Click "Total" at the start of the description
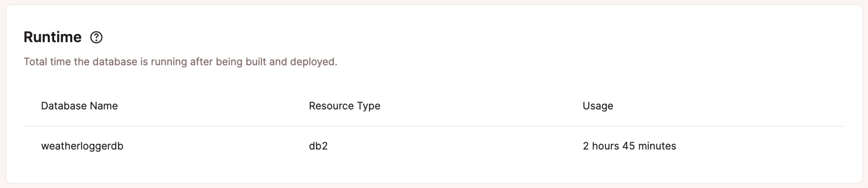This screenshot has width=868, height=188. click(35, 62)
